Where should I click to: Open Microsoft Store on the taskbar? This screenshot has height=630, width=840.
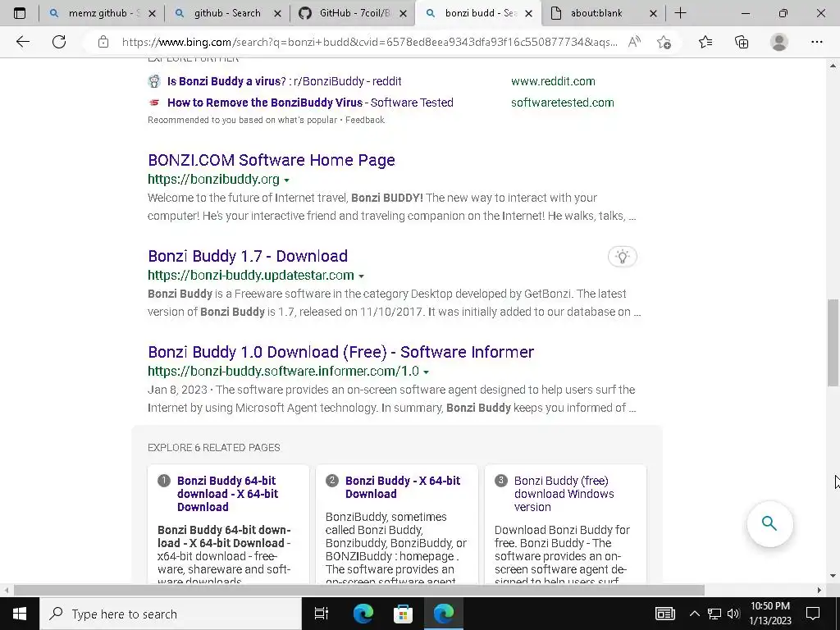[403, 614]
